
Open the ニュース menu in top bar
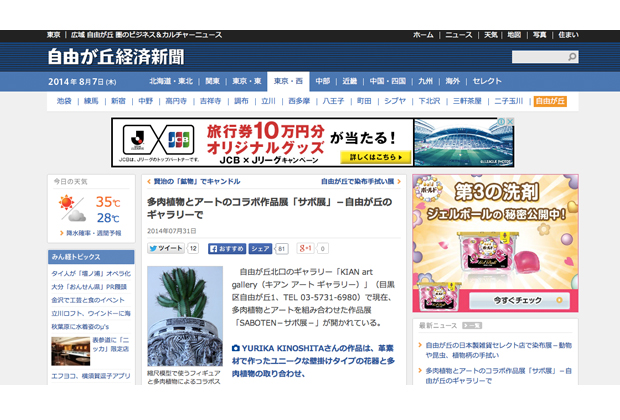click(457, 35)
